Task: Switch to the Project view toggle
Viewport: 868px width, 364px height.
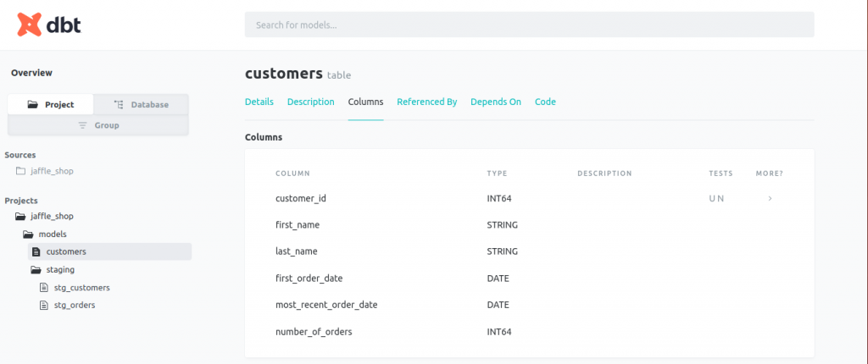Action: click(51, 104)
